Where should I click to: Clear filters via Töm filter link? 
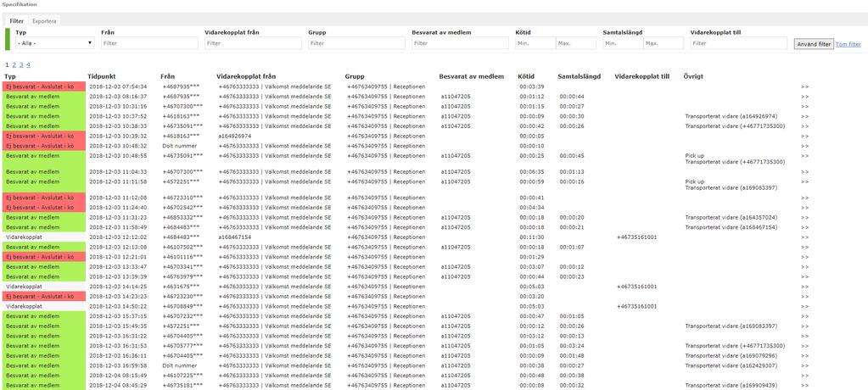point(848,44)
